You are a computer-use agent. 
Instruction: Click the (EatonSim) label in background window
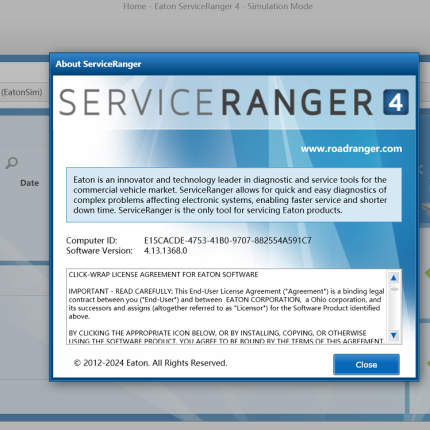(22, 92)
